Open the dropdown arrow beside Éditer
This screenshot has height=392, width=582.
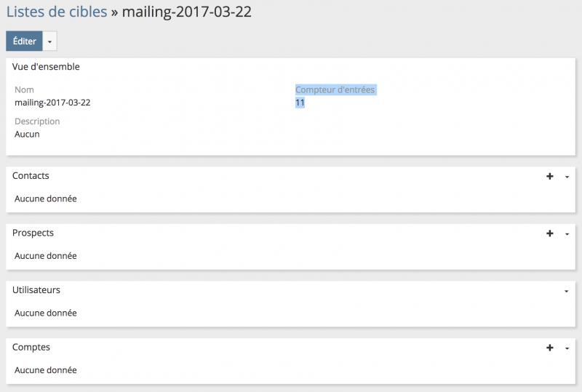49,41
